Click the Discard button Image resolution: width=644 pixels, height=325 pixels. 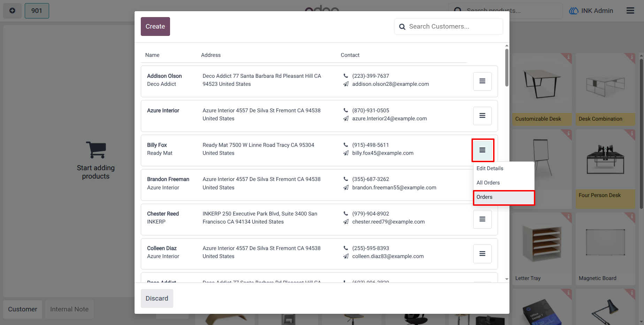(157, 298)
